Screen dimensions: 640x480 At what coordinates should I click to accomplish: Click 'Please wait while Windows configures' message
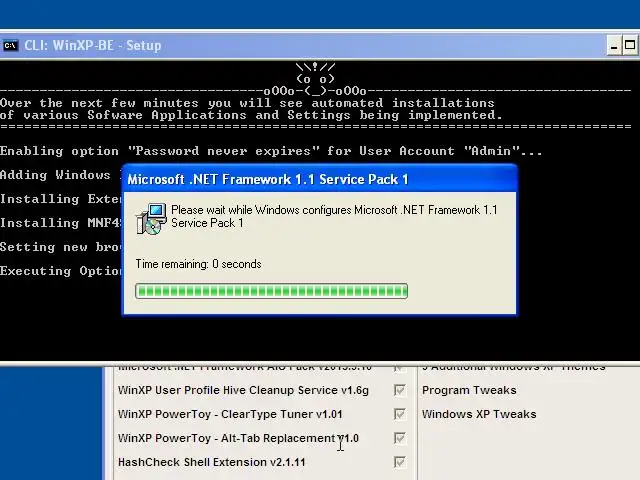334,216
